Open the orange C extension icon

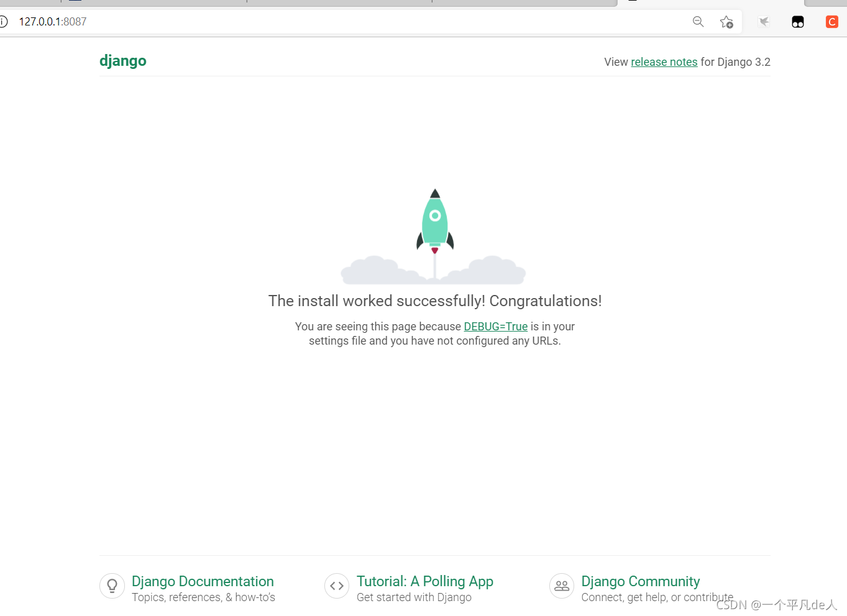(831, 22)
